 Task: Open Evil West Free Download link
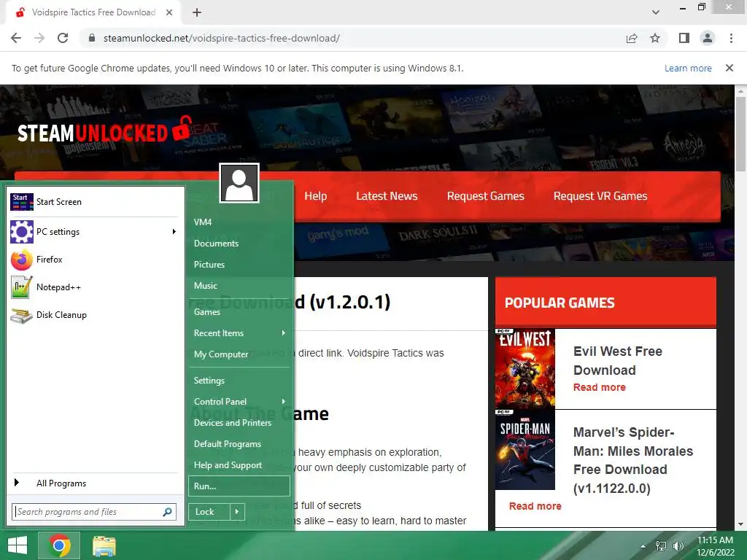[x=617, y=360]
